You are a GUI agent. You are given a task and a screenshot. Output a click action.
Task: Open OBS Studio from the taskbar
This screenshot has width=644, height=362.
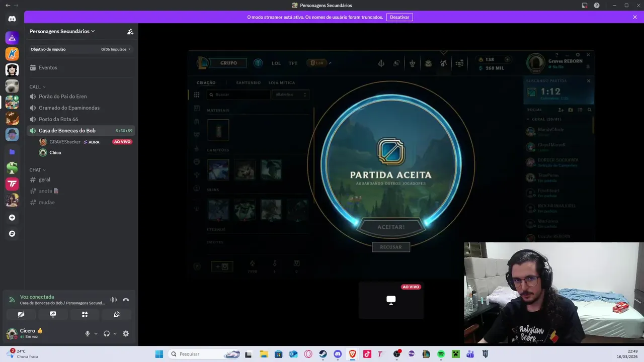396,354
